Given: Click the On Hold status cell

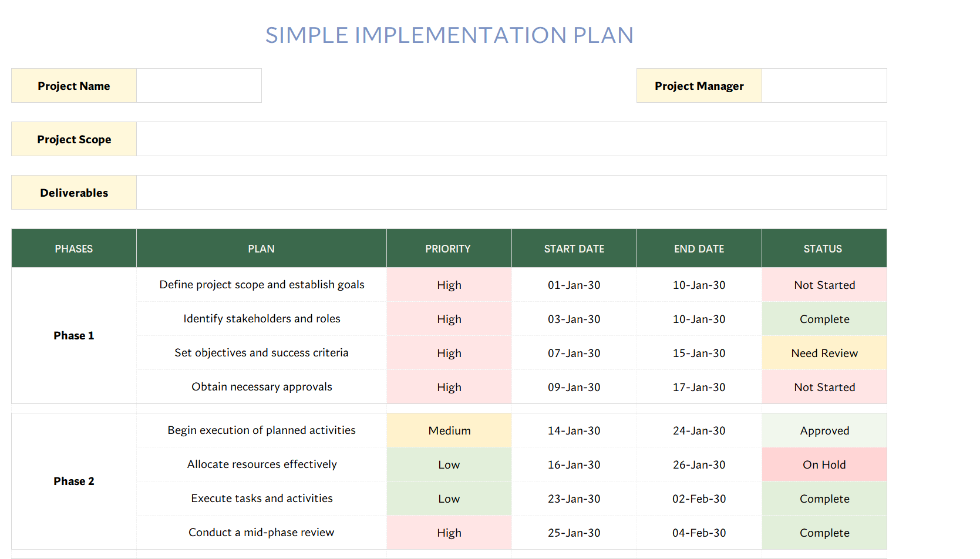Looking at the screenshot, I should [824, 464].
